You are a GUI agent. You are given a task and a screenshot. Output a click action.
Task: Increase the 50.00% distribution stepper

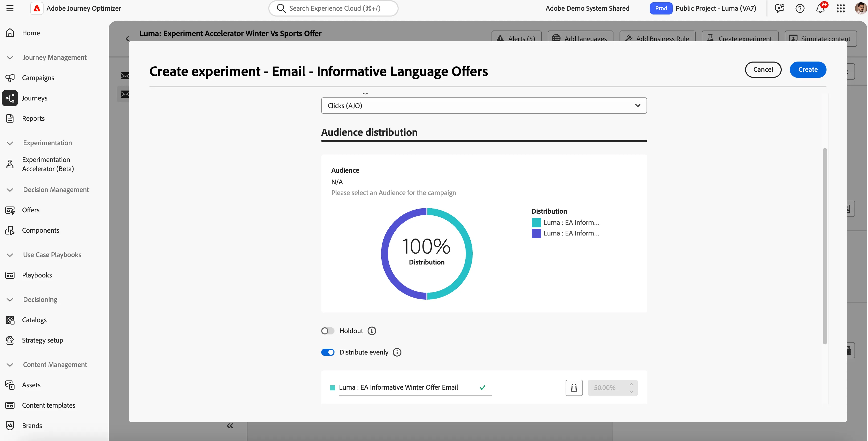[x=632, y=384]
